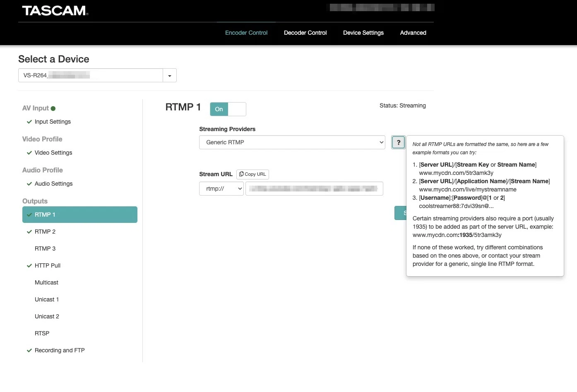Click the coolstreamer88:7dvi39sn@... example text
577x392 pixels.
456,206
